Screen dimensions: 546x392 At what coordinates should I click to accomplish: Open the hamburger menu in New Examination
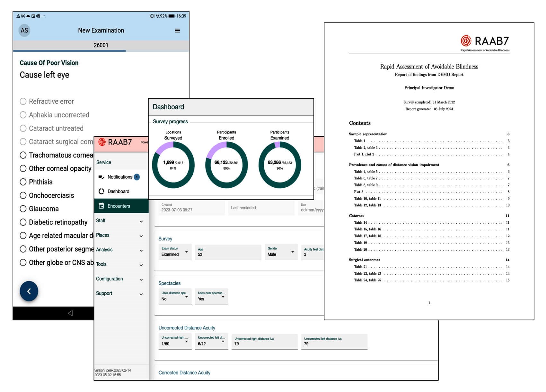[x=177, y=31]
